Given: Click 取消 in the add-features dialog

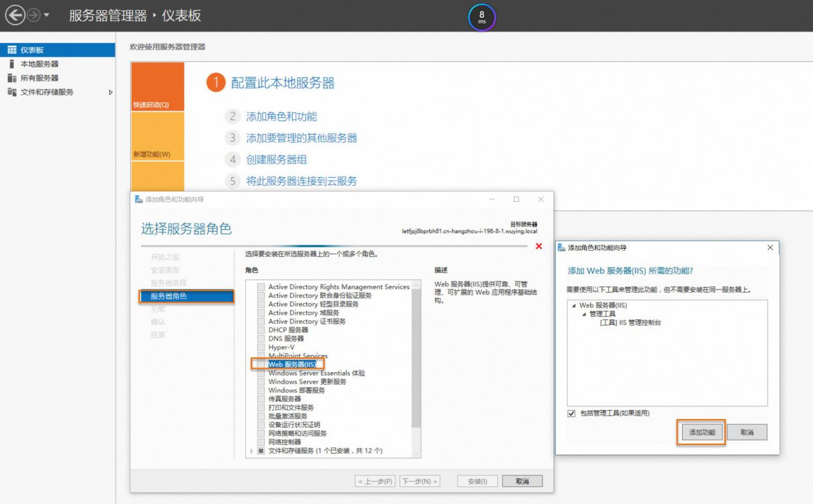Looking at the screenshot, I should [747, 432].
